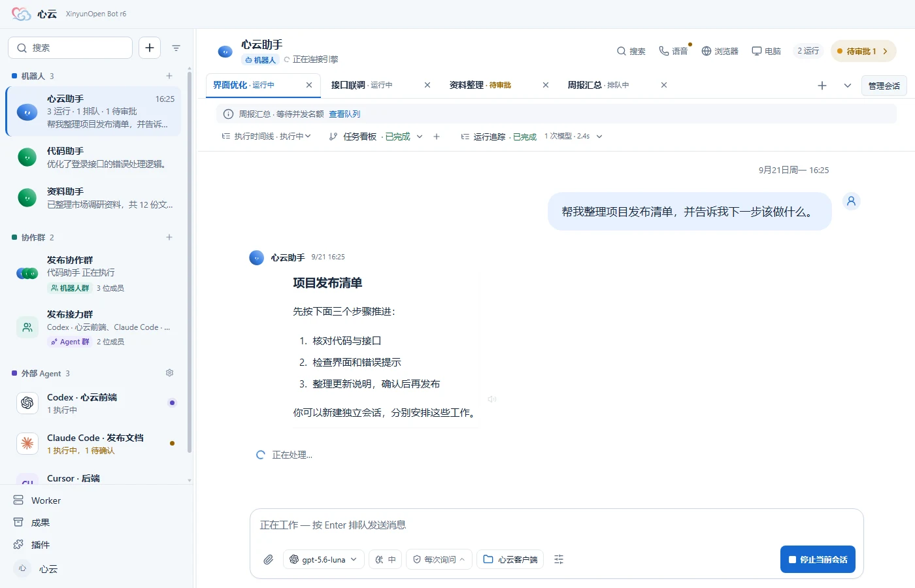Close the 接口联调 tab

(x=427, y=85)
